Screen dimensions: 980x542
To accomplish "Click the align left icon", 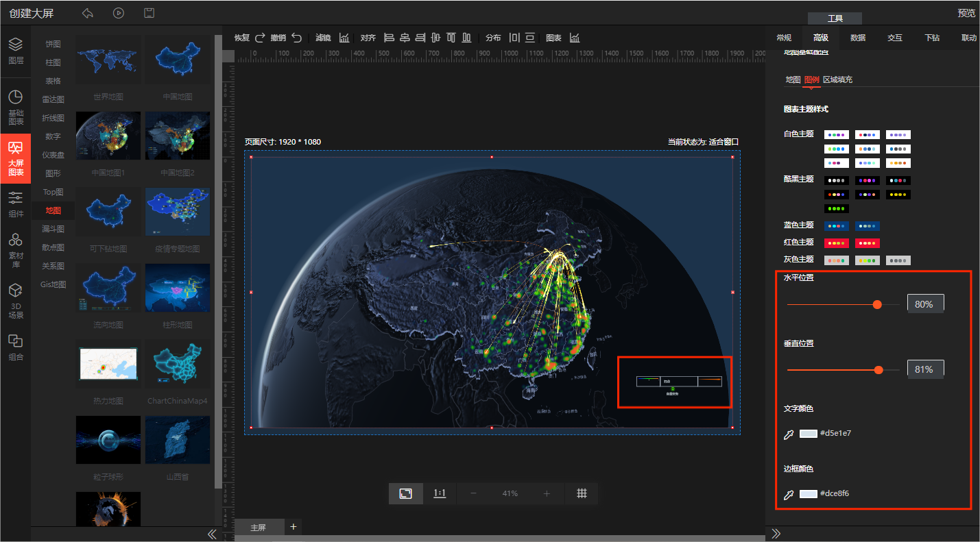I will [389, 38].
